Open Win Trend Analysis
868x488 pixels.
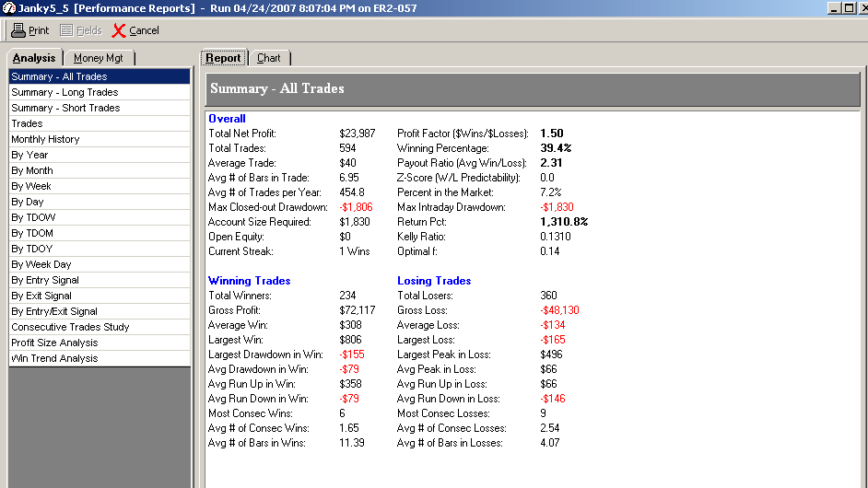click(x=100, y=358)
